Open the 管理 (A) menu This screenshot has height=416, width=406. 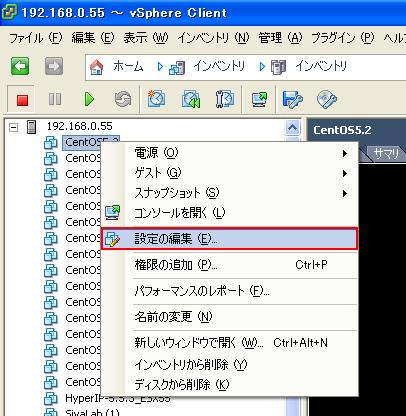click(x=281, y=38)
